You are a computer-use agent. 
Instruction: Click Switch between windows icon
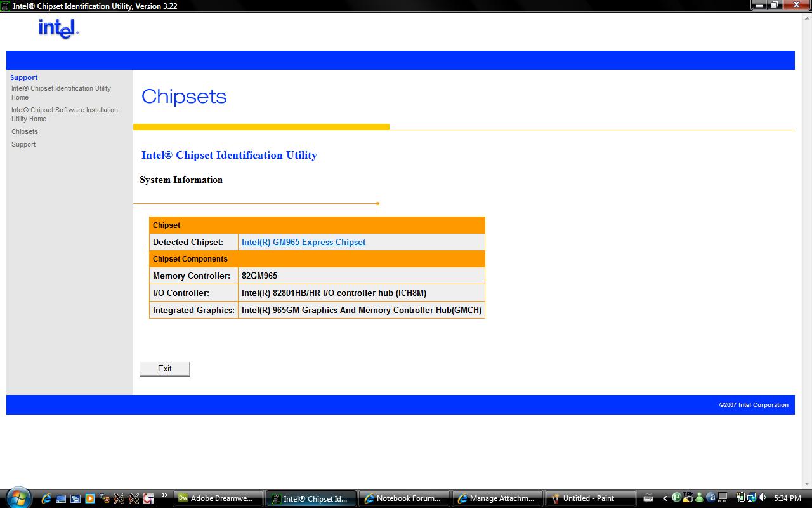coord(75,498)
